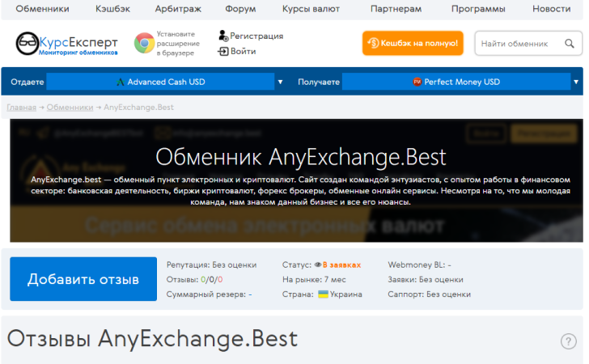The image size is (589, 364).
Task: Click the Добавить отзыв button
Action: coord(83,279)
